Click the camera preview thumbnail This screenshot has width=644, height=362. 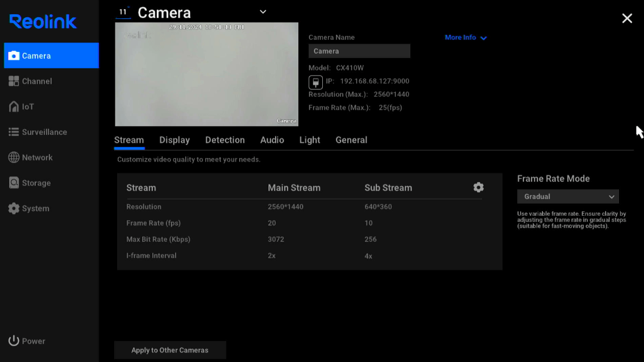point(206,74)
